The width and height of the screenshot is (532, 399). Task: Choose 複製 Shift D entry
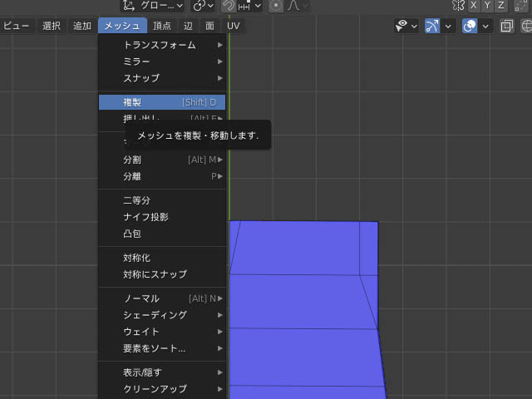162,102
